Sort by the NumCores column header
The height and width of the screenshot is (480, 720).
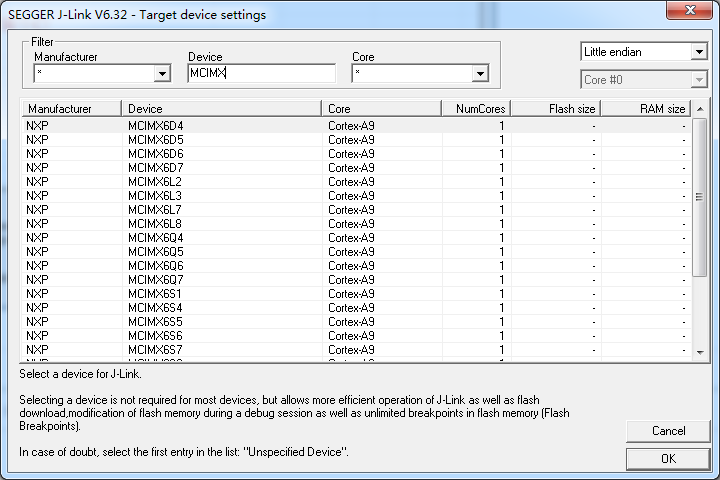point(477,109)
